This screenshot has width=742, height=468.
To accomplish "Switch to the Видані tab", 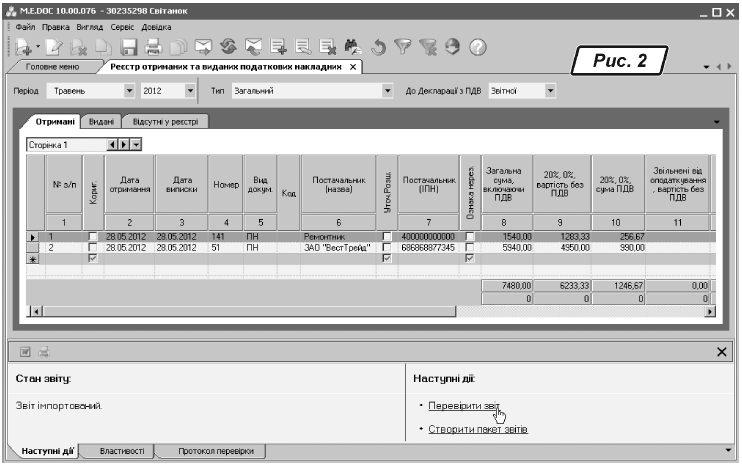I will (x=101, y=121).
